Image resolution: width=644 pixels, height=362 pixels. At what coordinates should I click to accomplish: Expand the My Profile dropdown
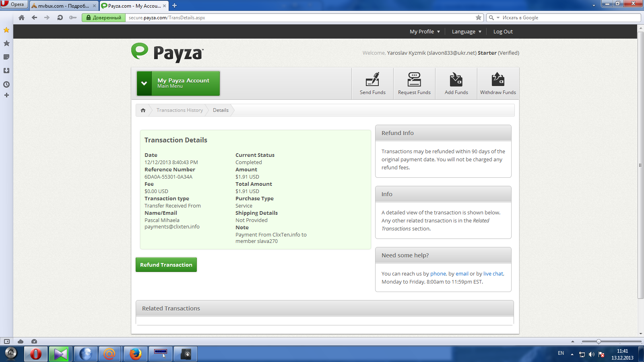pos(425,31)
